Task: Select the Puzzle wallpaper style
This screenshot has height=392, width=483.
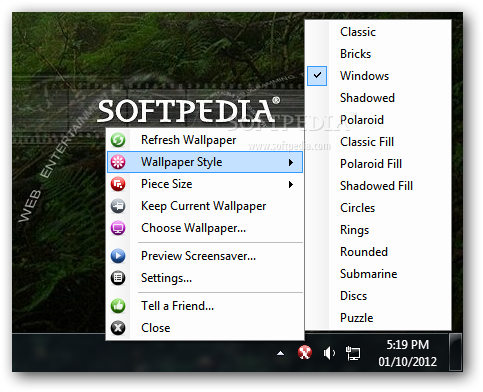Action: tap(378, 318)
